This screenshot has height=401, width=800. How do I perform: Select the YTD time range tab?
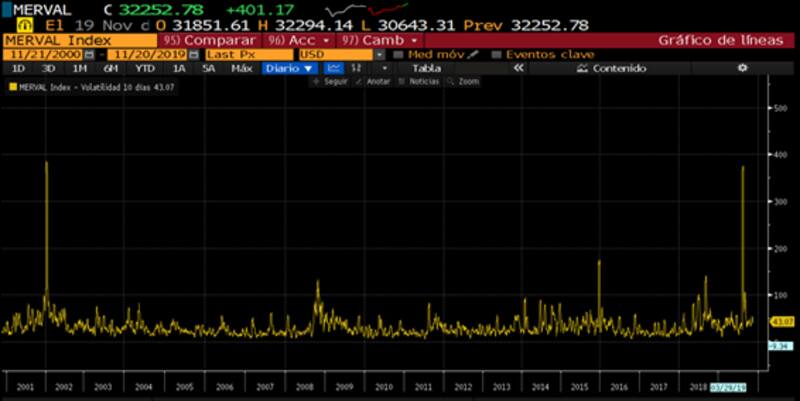[x=145, y=68]
